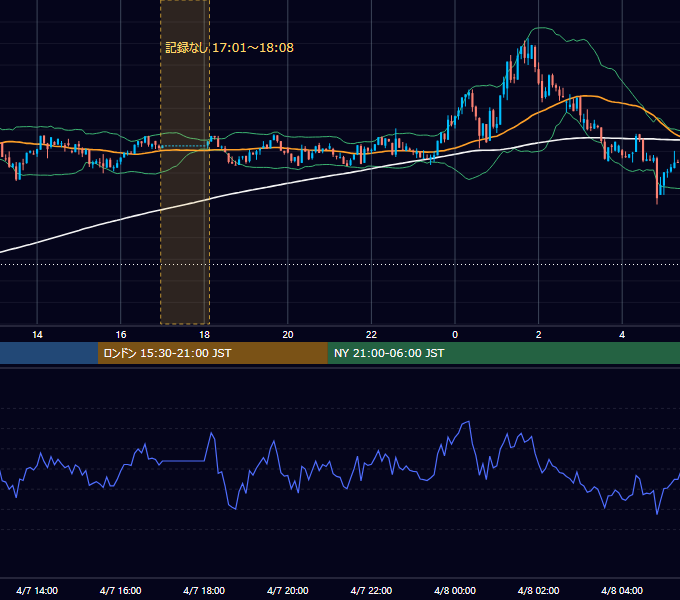Click the blue session bar before ロンドン

point(49,353)
